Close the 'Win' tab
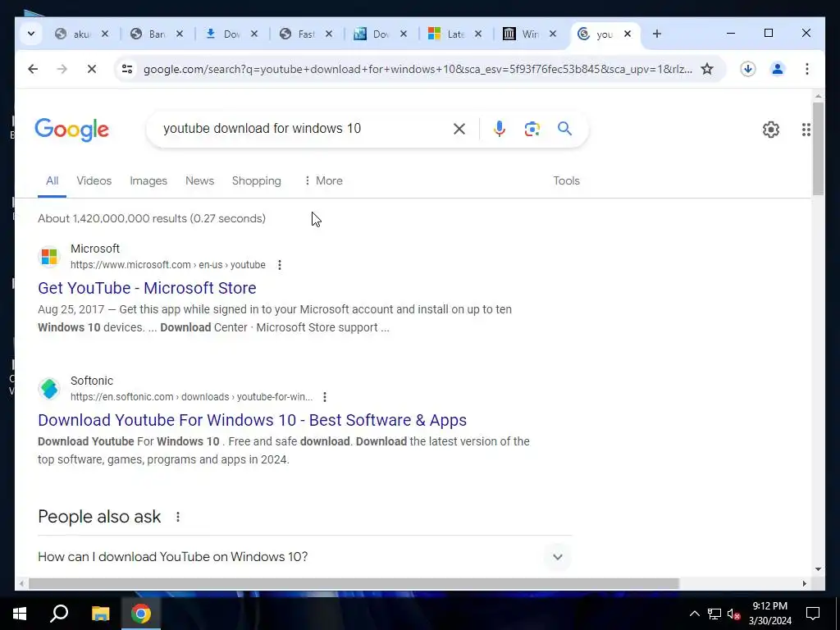This screenshot has height=630, width=840. click(x=553, y=34)
